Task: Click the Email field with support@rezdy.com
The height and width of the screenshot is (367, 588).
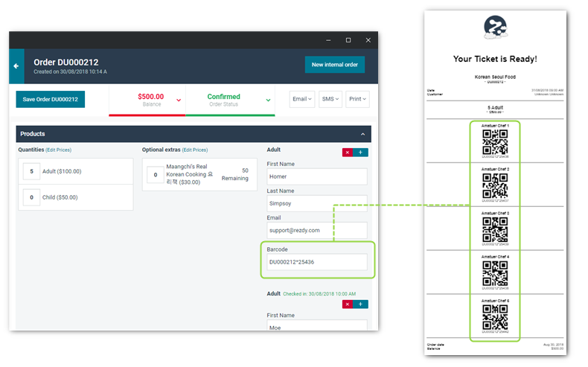Action: [317, 231]
